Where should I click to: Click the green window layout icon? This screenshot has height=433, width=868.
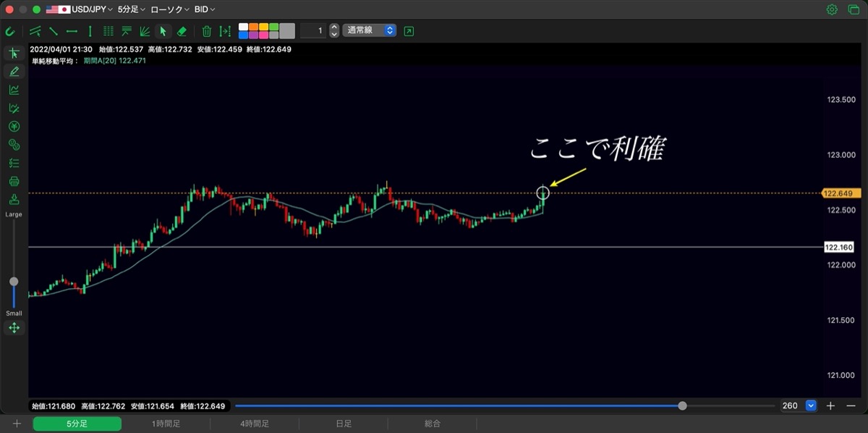[x=853, y=9]
